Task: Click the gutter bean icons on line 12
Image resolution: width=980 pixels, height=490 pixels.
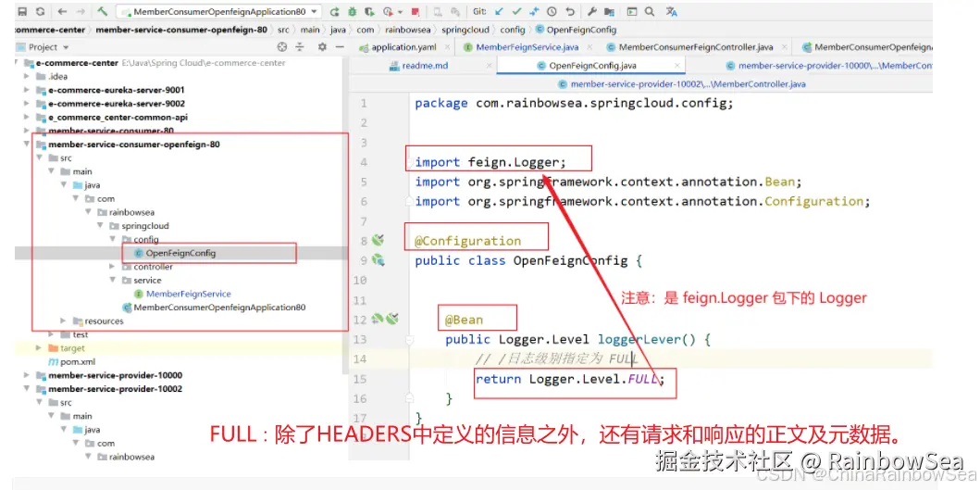Action: pos(385,320)
